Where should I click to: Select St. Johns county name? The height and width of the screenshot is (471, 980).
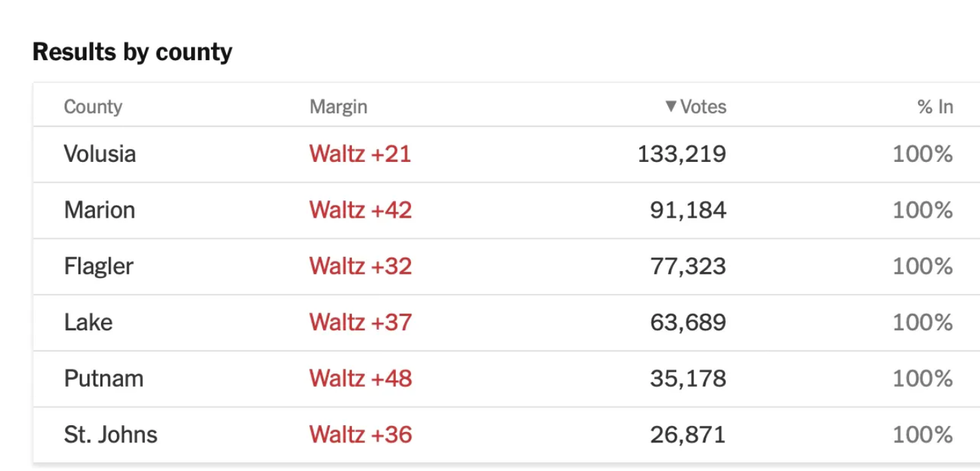[110, 434]
